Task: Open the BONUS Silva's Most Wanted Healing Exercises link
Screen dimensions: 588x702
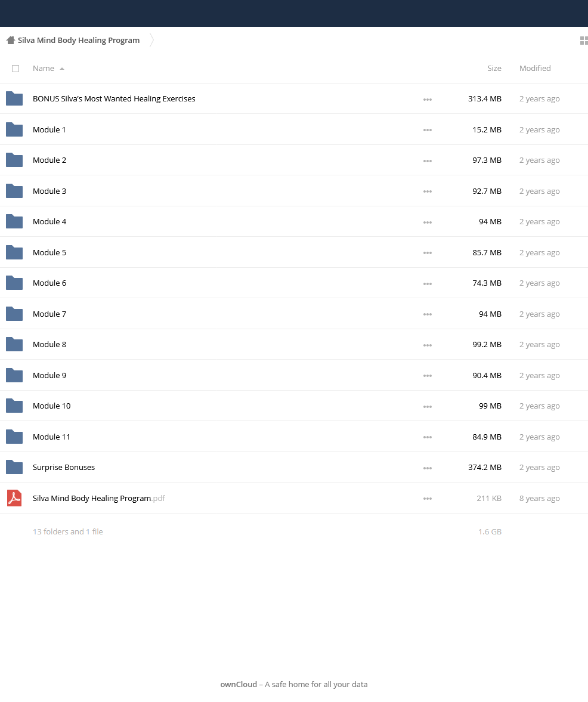Action: pos(114,99)
